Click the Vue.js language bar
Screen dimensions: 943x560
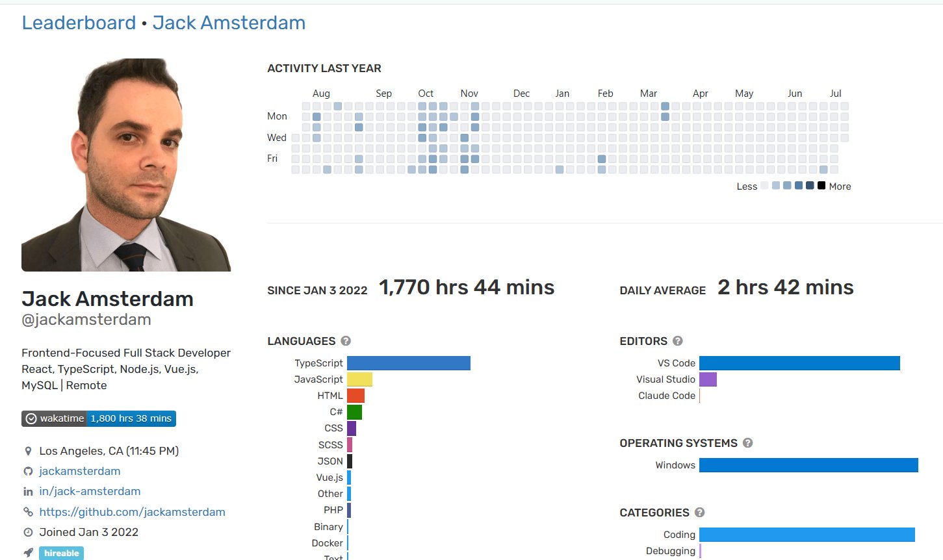pos(349,477)
